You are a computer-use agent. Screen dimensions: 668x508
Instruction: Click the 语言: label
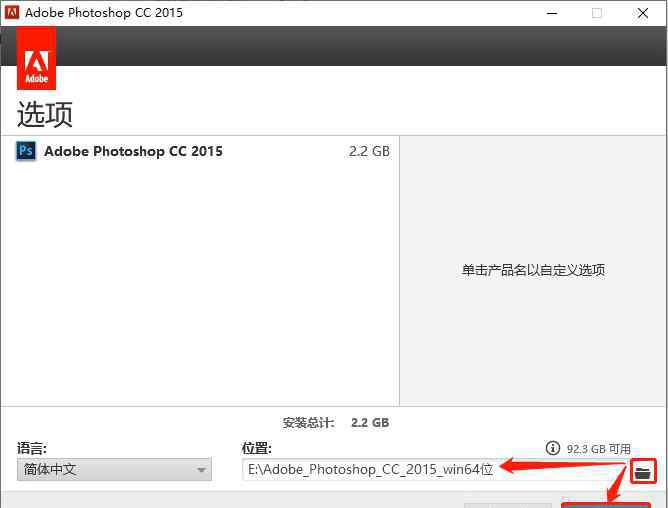pyautogui.click(x=32, y=448)
